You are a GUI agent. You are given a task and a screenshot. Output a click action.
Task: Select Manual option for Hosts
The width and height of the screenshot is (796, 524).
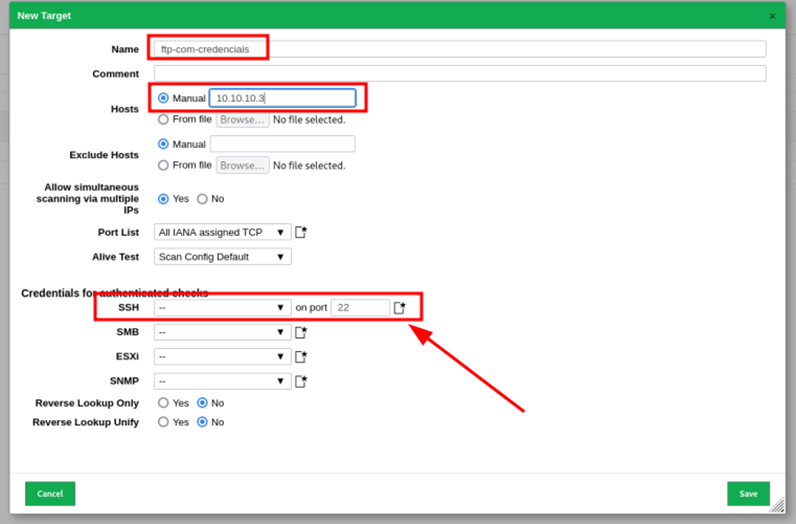click(163, 98)
